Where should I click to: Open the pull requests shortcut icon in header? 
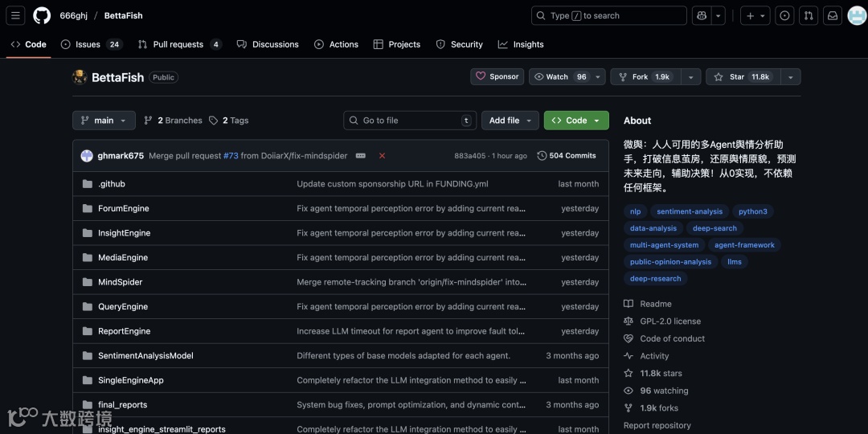pos(809,15)
